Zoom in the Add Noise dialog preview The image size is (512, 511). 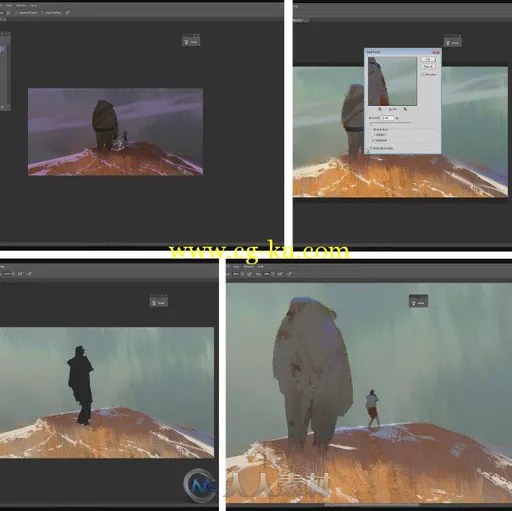(x=405, y=109)
